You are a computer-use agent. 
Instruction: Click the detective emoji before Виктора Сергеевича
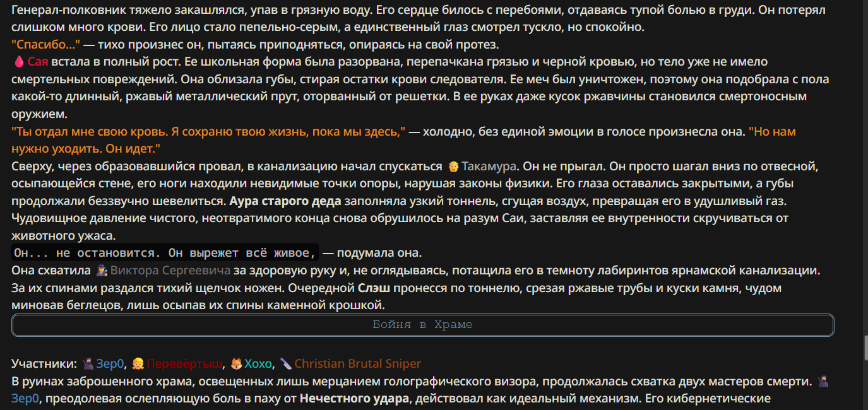click(101, 271)
